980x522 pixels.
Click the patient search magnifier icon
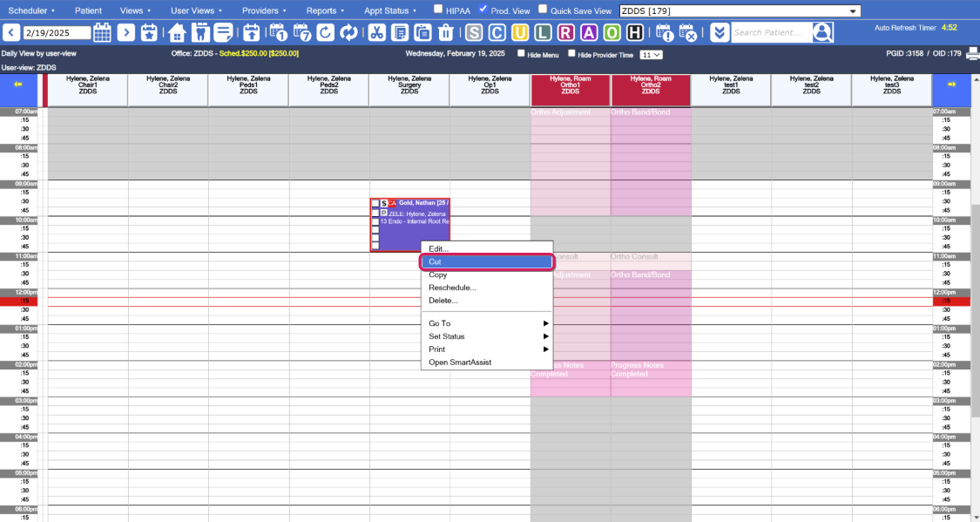point(823,32)
